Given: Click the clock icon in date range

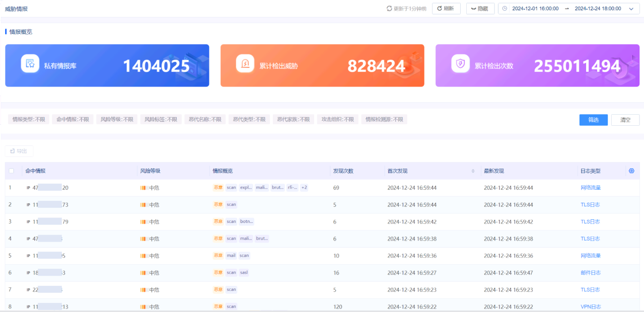Looking at the screenshot, I should pyautogui.click(x=505, y=9).
